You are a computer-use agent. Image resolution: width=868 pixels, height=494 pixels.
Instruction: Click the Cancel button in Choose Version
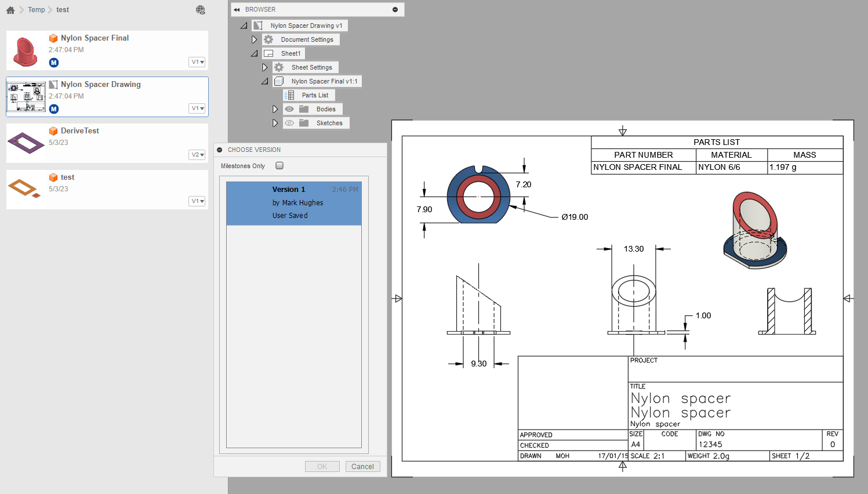(x=363, y=467)
